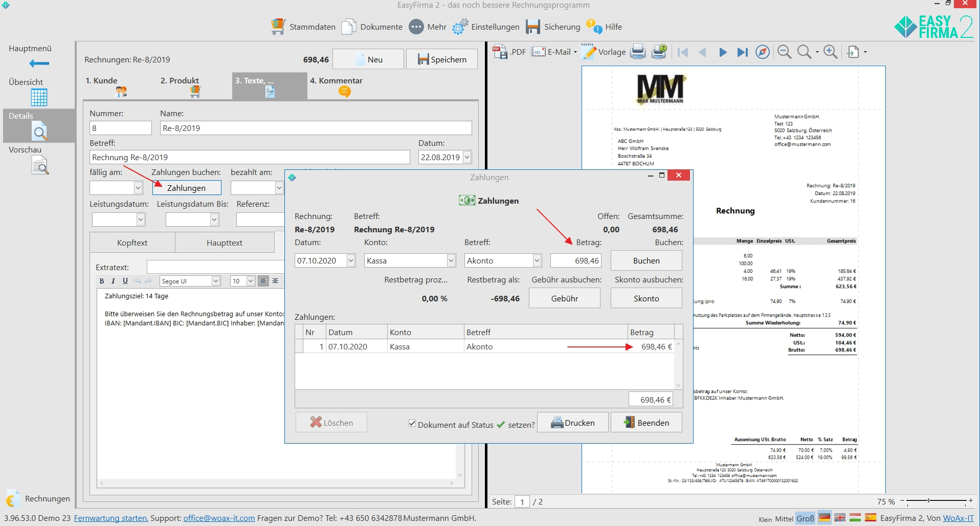Zoom out the document preview
Screen dimensions: 980x526
click(784, 52)
